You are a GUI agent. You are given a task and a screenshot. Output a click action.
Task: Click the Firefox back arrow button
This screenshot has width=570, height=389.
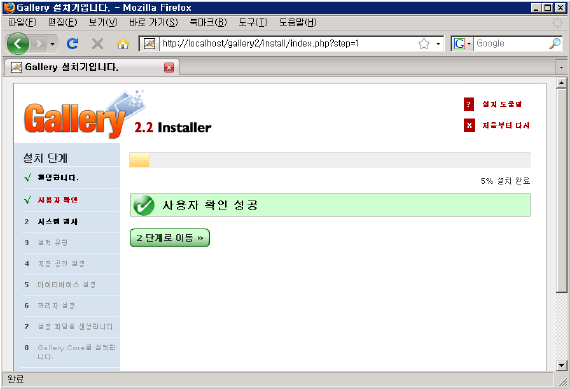[17, 44]
